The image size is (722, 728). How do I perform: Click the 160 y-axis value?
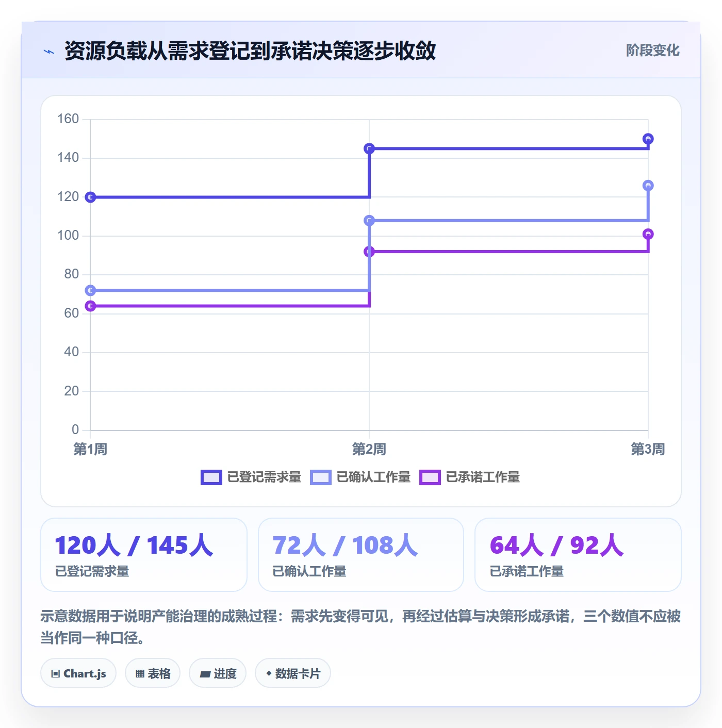click(x=68, y=119)
